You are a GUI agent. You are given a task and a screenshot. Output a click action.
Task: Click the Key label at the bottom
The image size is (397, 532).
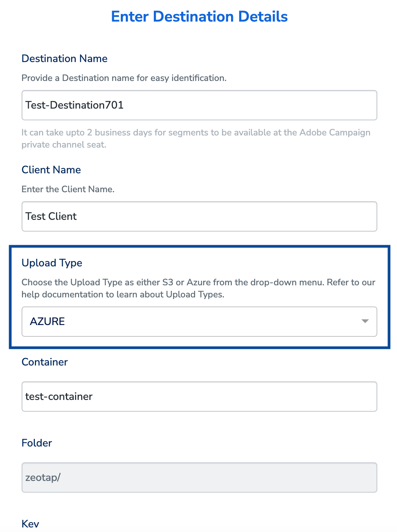31,524
